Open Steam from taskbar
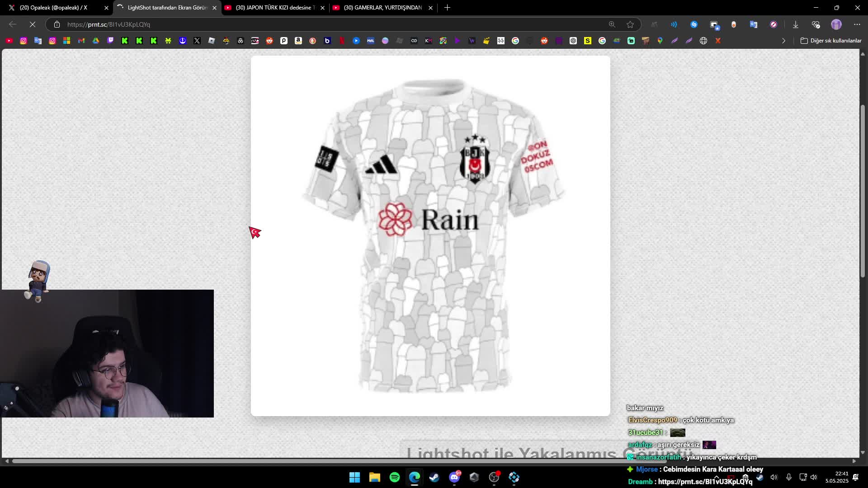Screen dimensions: 868x488 [x=434, y=477]
